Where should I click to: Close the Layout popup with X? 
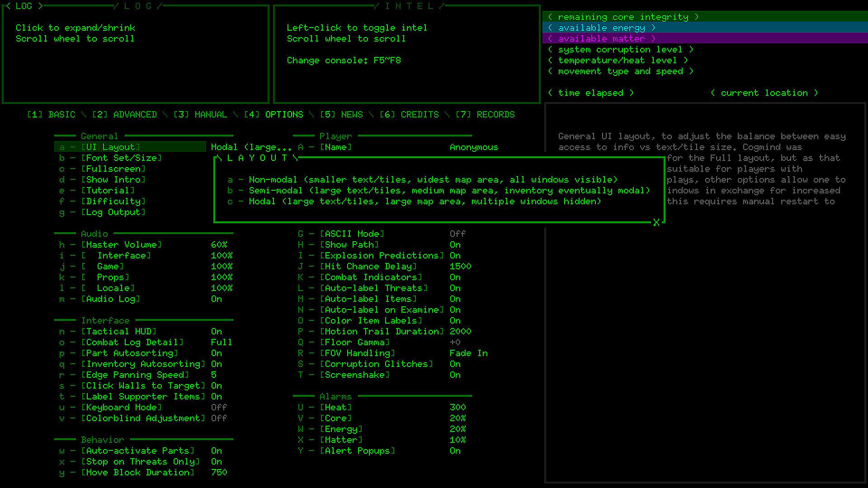click(x=656, y=222)
